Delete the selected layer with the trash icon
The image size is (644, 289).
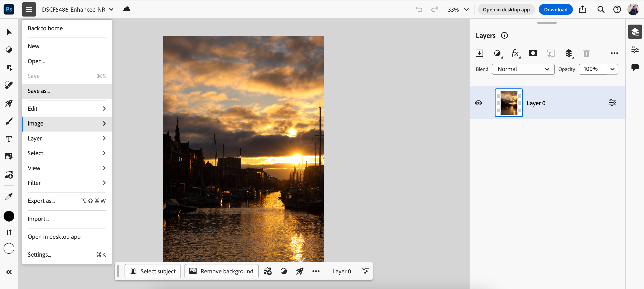pyautogui.click(x=587, y=53)
